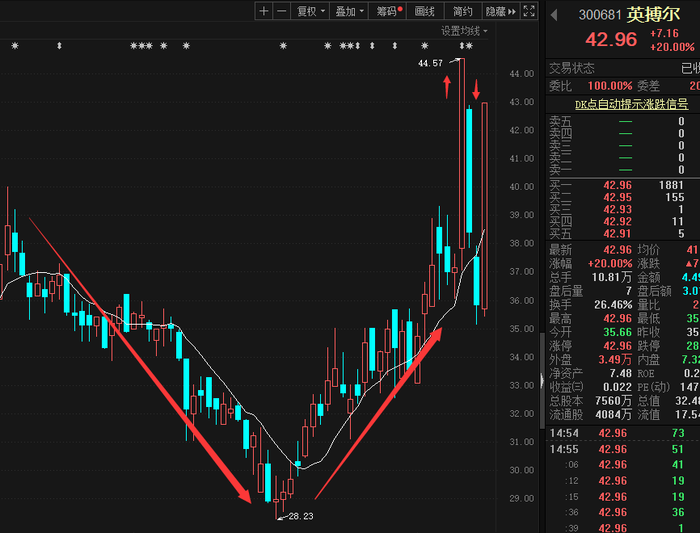Select the 14:54 trade tick row
The image size is (700, 533).
[623, 433]
